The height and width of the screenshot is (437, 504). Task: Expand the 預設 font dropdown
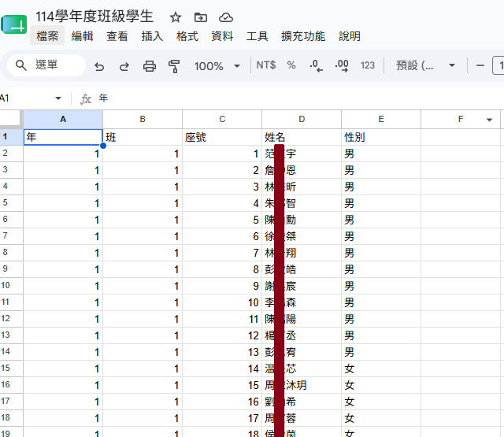coord(425,65)
